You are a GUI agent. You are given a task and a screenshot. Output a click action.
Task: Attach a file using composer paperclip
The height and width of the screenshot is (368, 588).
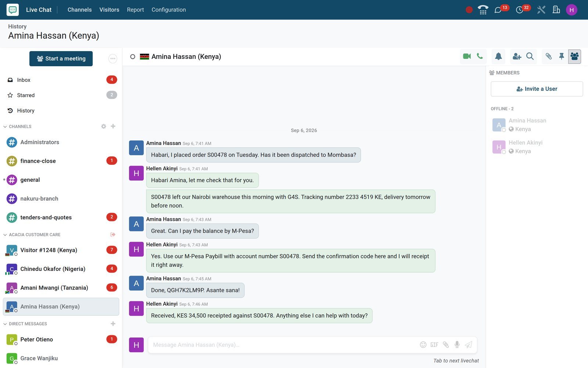[x=446, y=345]
